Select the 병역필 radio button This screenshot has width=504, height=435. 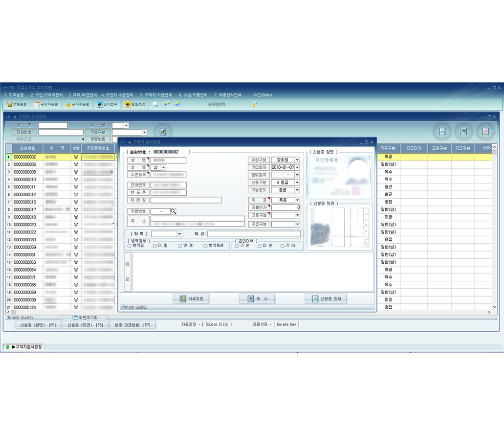tap(129, 246)
